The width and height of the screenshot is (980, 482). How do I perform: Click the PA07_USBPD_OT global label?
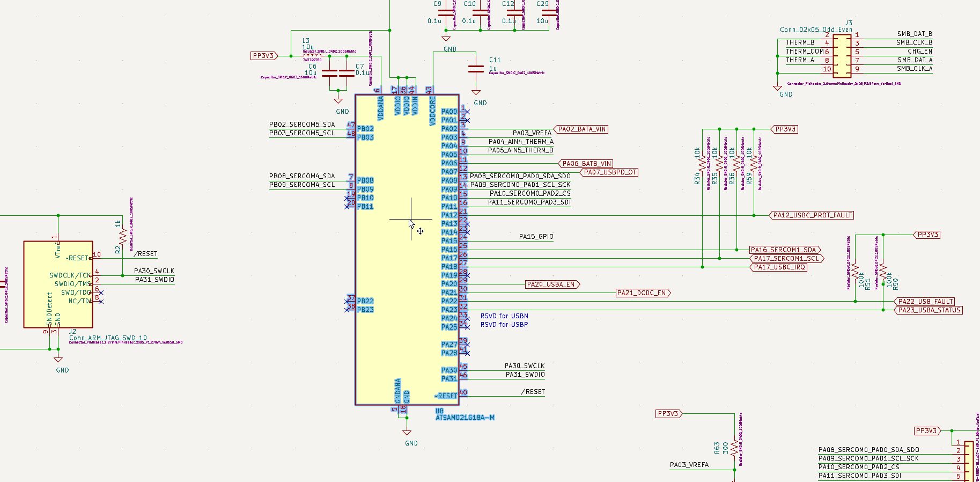coord(608,172)
